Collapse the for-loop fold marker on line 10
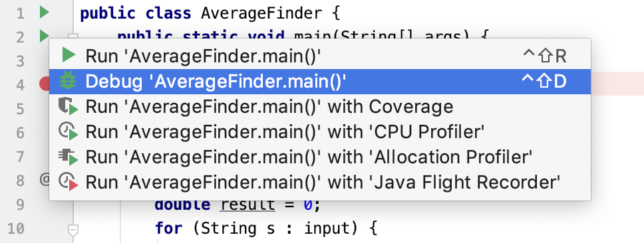The image size is (644, 243). (x=73, y=230)
